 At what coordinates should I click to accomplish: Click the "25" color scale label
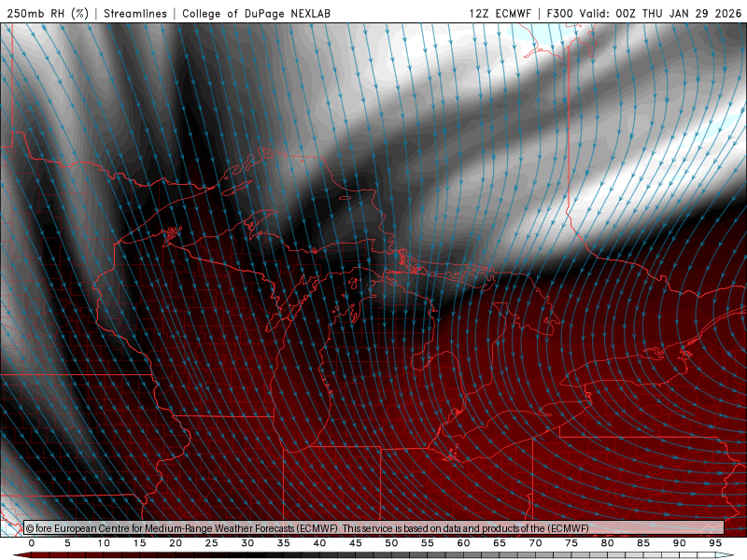click(x=212, y=543)
